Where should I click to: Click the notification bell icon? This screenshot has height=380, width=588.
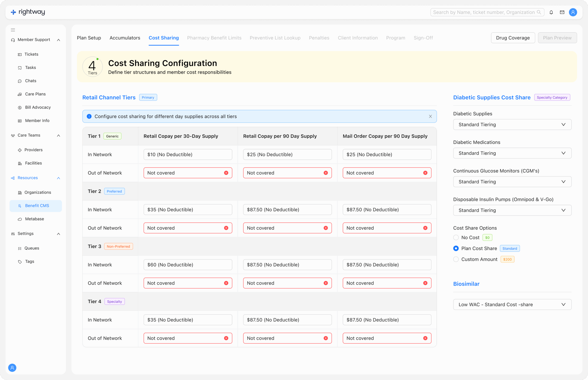point(551,12)
